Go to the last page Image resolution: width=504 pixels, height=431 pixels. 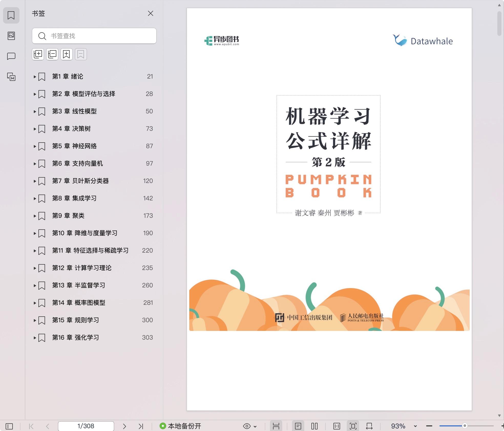(141, 426)
